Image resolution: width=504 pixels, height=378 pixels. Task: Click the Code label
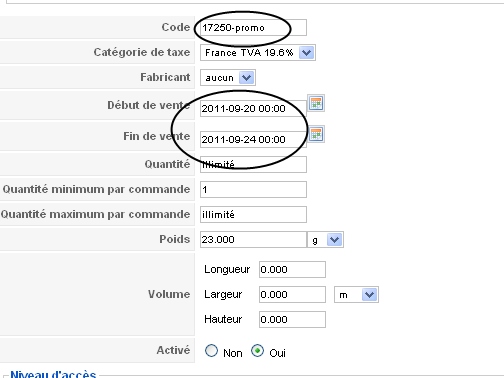[x=176, y=27]
